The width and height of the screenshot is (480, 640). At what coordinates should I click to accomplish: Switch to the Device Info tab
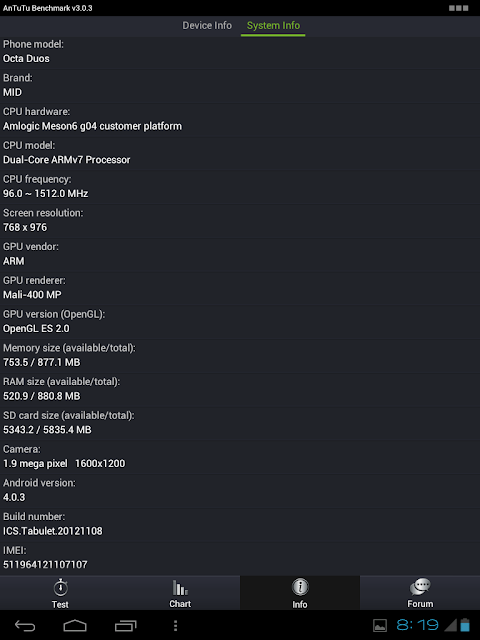(207, 25)
